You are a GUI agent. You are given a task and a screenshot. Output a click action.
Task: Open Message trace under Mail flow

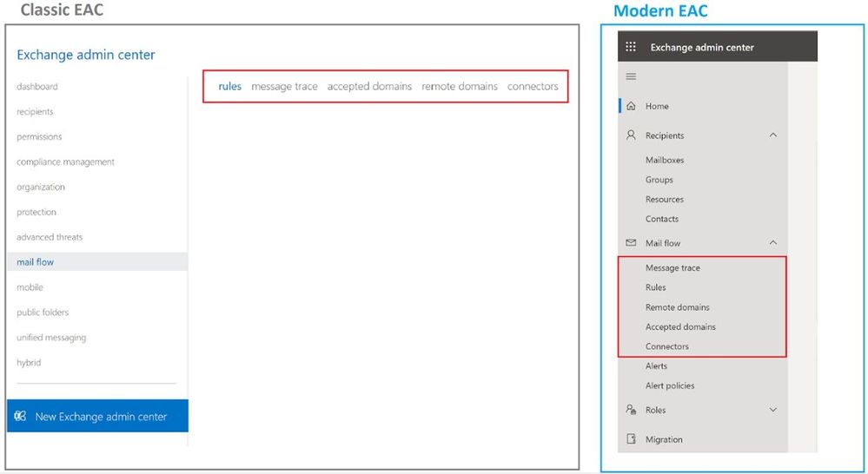point(673,267)
